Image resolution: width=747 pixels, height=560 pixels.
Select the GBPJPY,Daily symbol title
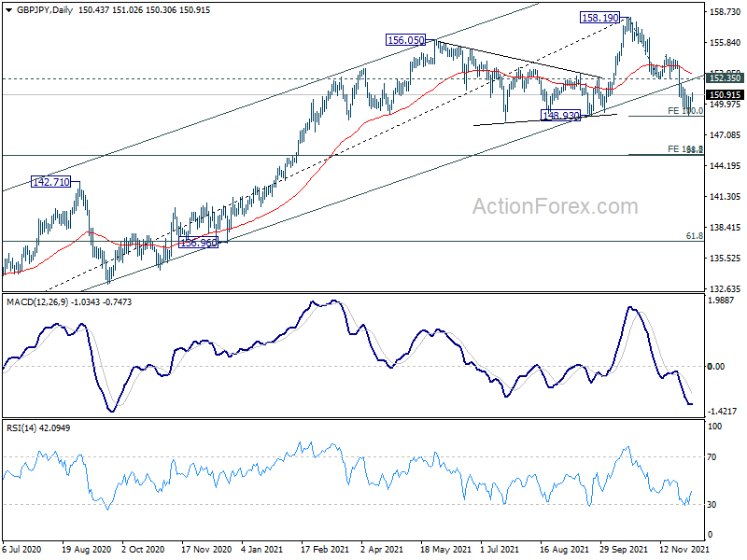pyautogui.click(x=45, y=10)
